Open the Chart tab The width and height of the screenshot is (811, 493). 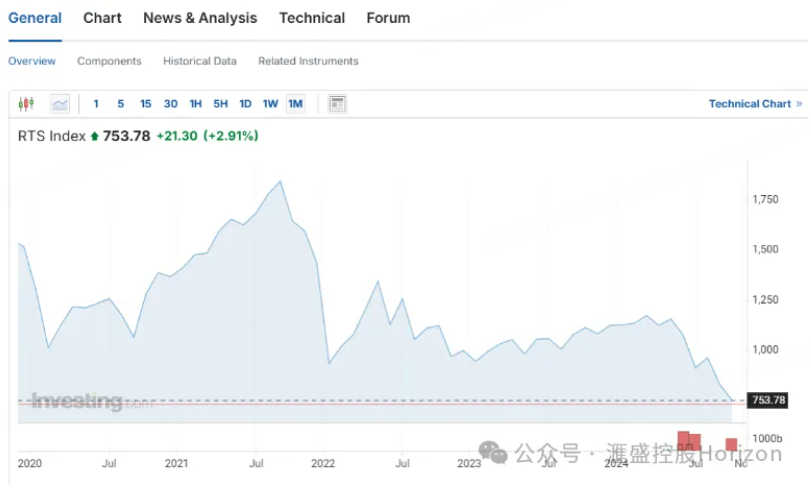pos(102,18)
